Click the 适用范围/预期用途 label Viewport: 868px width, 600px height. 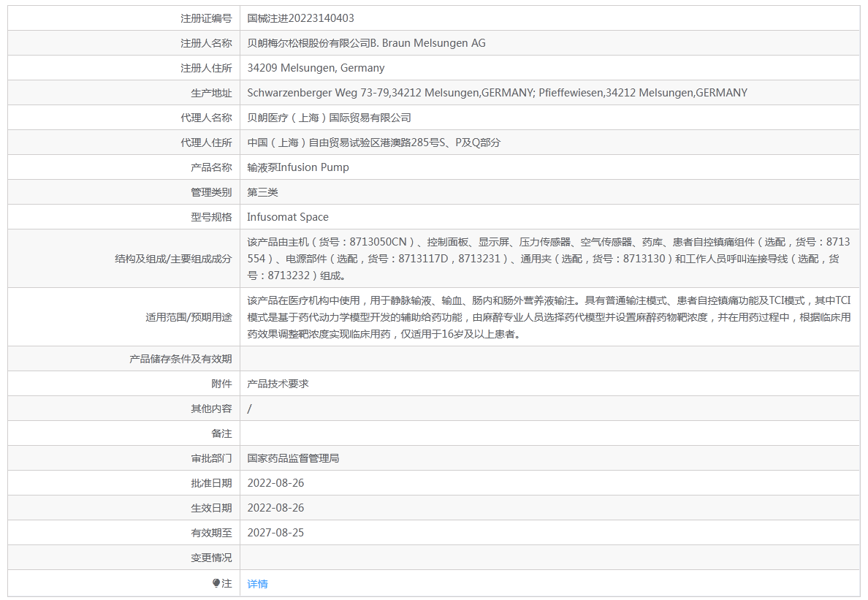[x=189, y=317]
